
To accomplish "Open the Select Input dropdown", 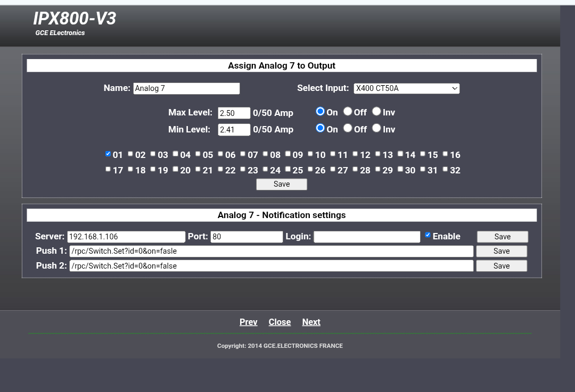I will 406,88.
